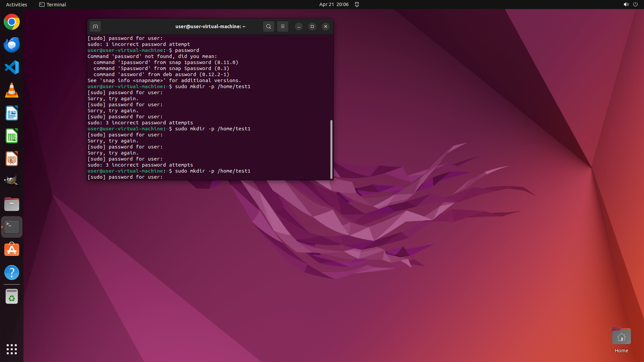
Task: Open Ubuntu Software center
Action: click(12, 250)
